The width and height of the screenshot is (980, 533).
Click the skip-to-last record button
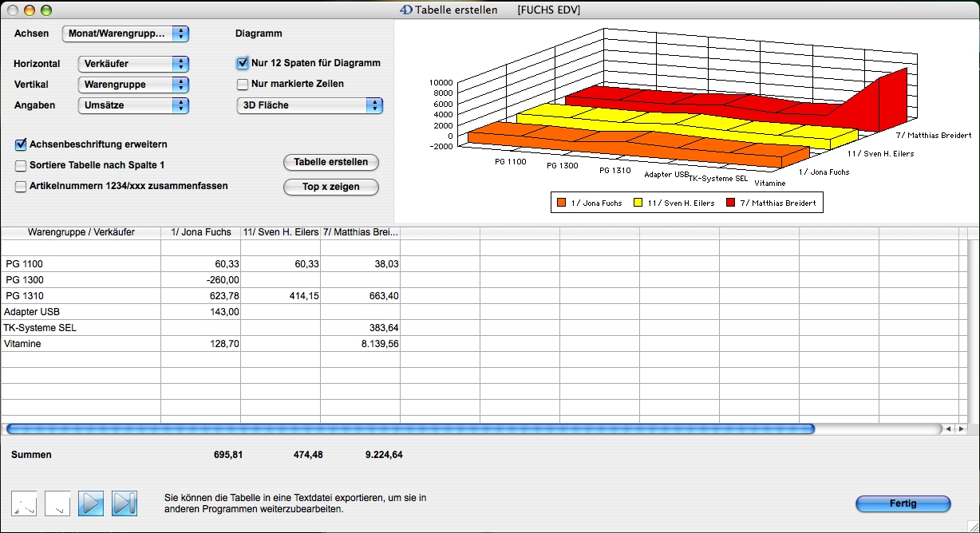click(124, 503)
